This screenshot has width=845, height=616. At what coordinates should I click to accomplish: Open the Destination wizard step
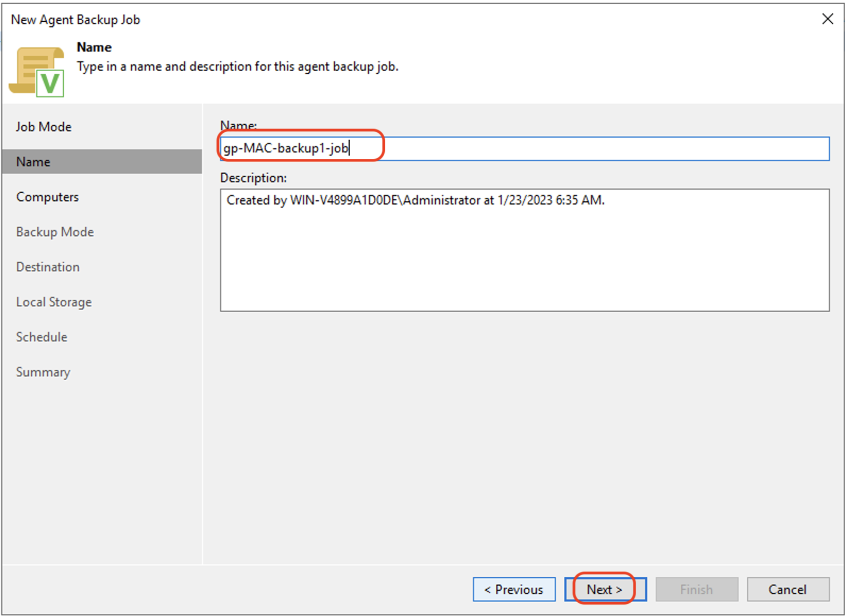pos(48,267)
